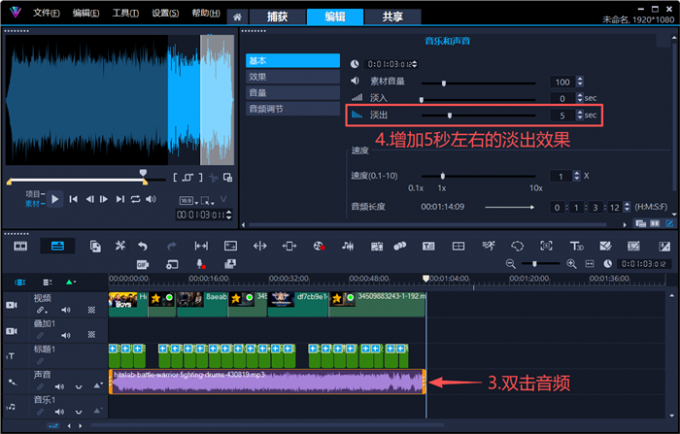The height and width of the screenshot is (434, 680).
Task: Zoom out the timeline
Action: 510,264
